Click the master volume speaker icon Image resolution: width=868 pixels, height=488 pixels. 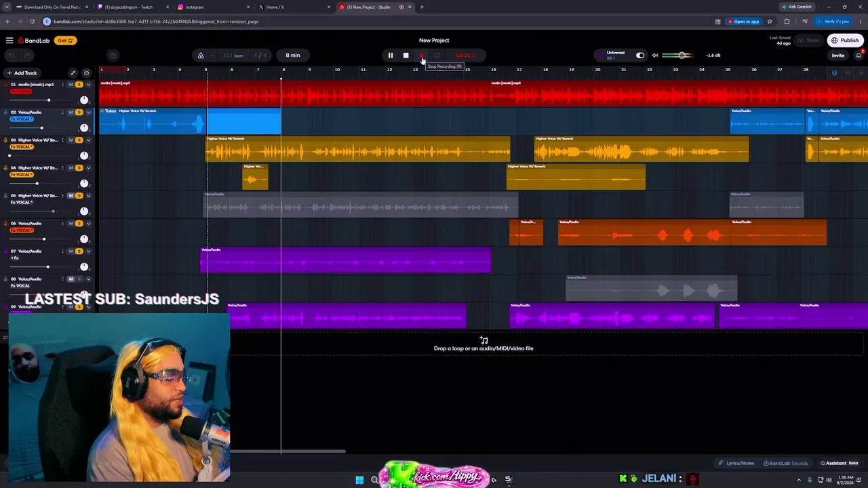coord(655,56)
